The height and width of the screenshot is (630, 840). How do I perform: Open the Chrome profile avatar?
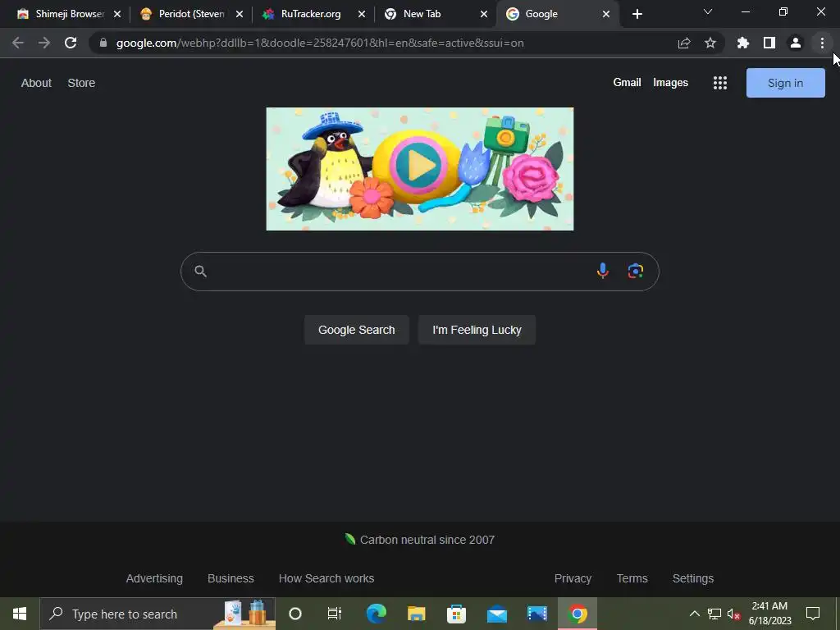click(796, 43)
